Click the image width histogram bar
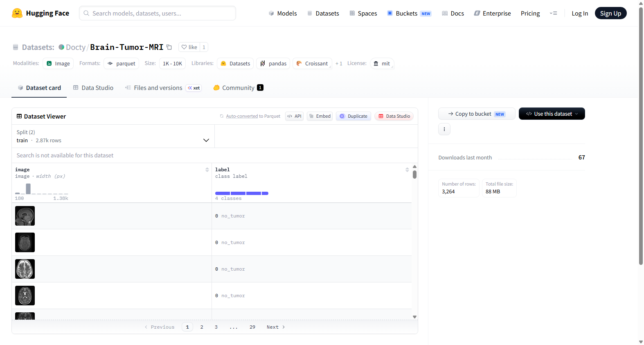Viewport: 644px width, 345px height. (x=28, y=189)
